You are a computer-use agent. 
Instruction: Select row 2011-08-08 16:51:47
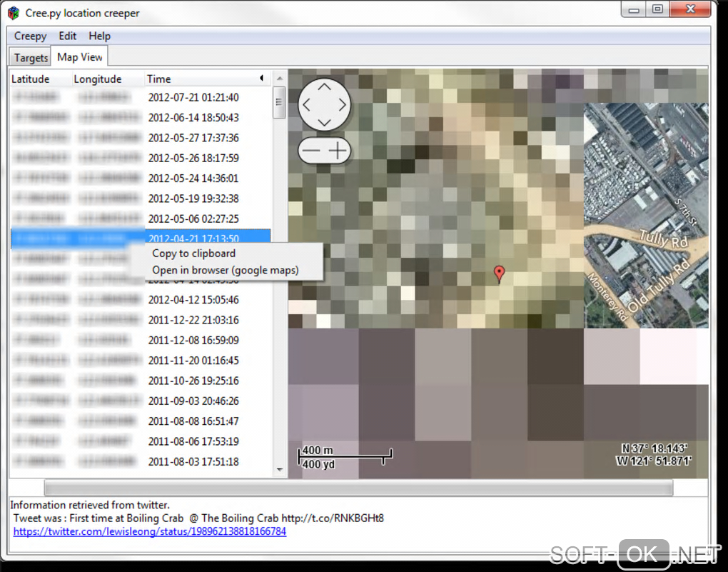click(x=140, y=421)
